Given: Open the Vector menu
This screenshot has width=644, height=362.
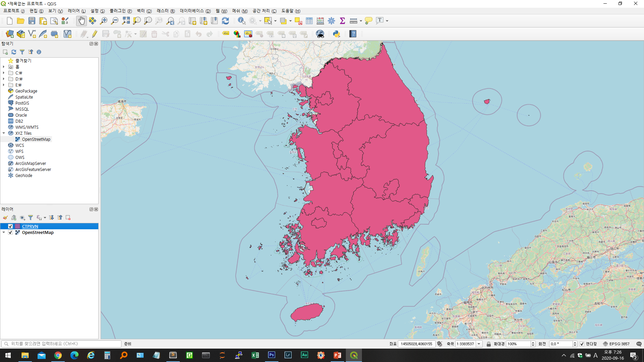Looking at the screenshot, I should coord(144,11).
